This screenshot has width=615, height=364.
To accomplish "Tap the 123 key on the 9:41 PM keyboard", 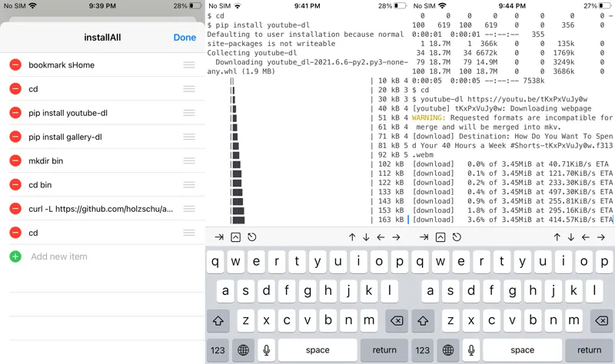I will click(218, 350).
